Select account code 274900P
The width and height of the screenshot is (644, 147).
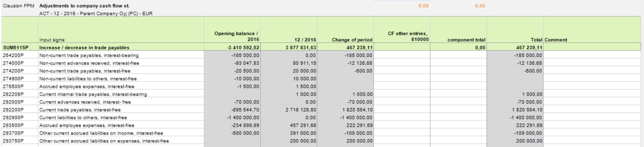[x=13, y=79]
